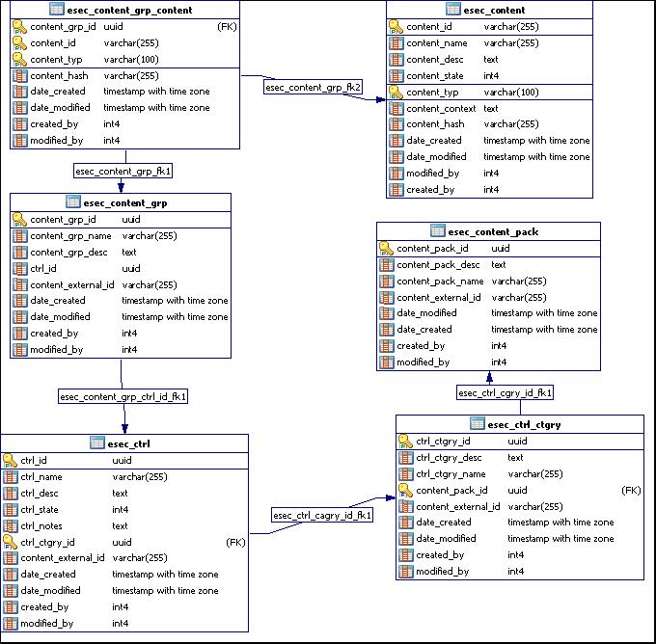Select the content_pack_name column in esec_content_pack
This screenshot has width=656, height=644.
tap(440, 282)
